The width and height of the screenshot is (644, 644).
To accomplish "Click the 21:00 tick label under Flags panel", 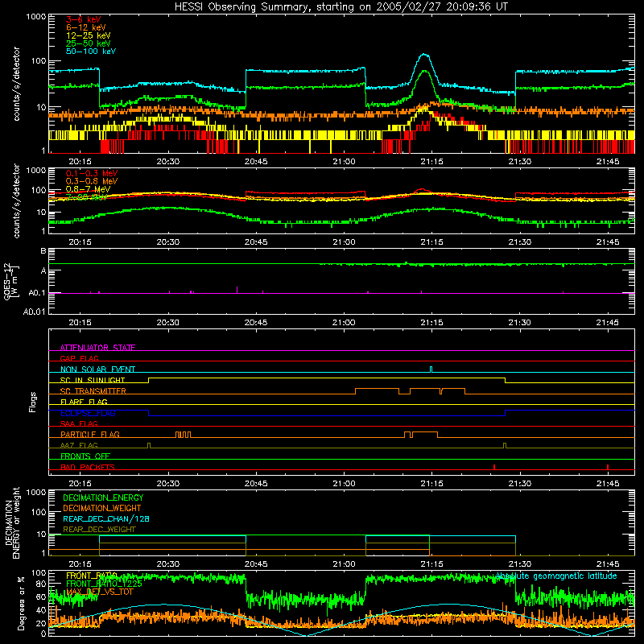I will (344, 484).
